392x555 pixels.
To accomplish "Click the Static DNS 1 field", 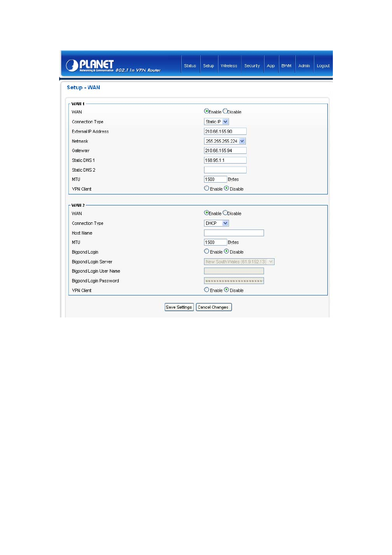I will coord(225,160).
